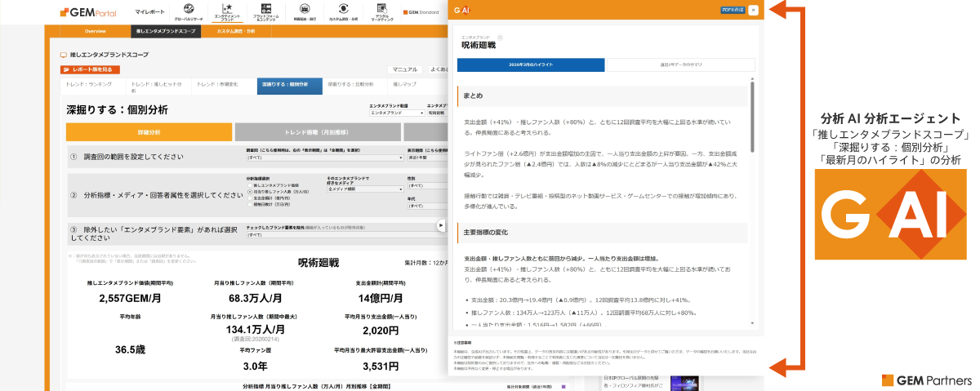The width and height of the screenshot is (980, 391).
Task: Click monitor icon beside 推しエンタメブランドスコープ heading
Action: click(x=63, y=55)
